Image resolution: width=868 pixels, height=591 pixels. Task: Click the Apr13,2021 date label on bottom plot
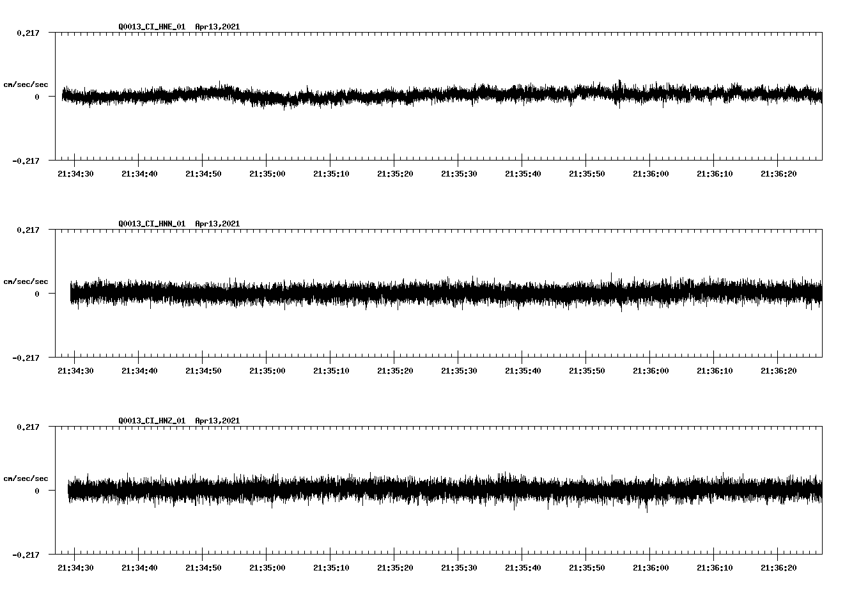click(x=218, y=421)
